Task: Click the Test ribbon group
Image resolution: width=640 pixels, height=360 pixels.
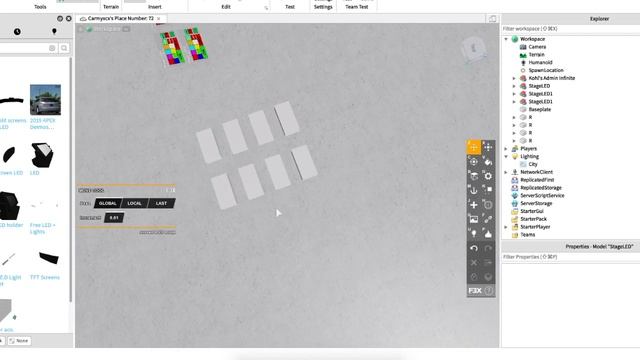Action: coord(290,7)
